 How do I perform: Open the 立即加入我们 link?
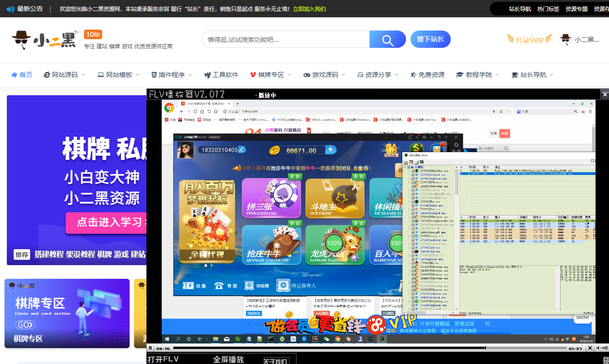pyautogui.click(x=309, y=9)
